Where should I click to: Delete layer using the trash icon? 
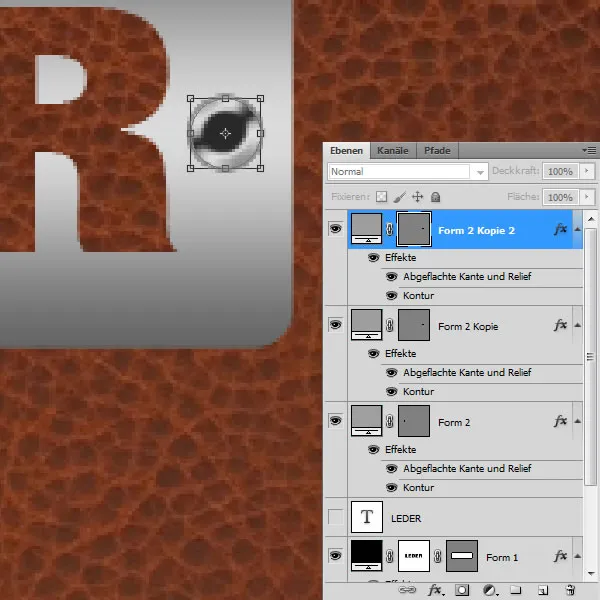click(570, 591)
